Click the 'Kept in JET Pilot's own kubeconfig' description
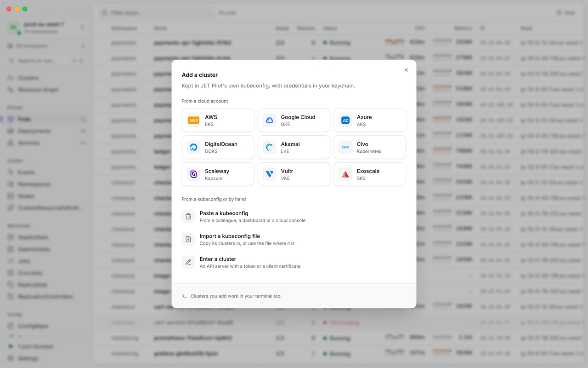 click(x=268, y=86)
